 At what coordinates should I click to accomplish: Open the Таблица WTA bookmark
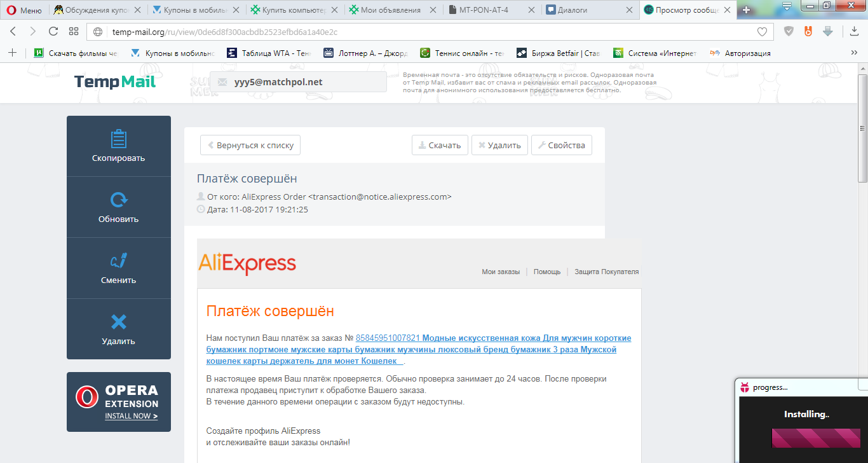[269, 53]
